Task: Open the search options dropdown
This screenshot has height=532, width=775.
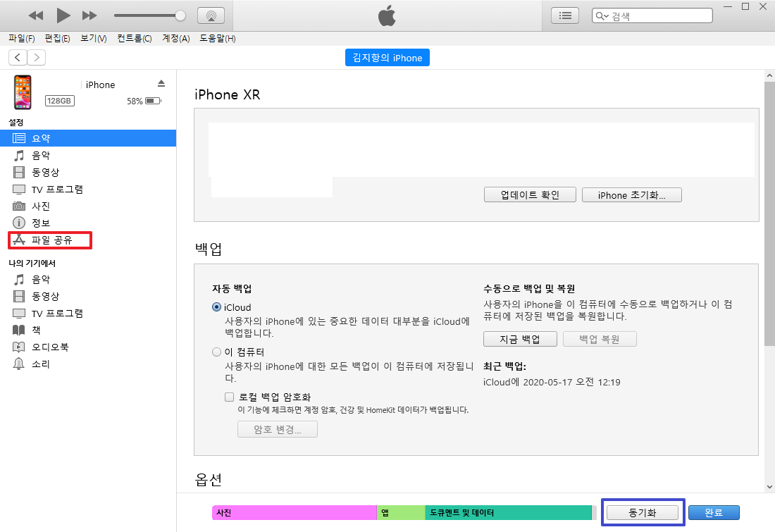Action: point(607,14)
